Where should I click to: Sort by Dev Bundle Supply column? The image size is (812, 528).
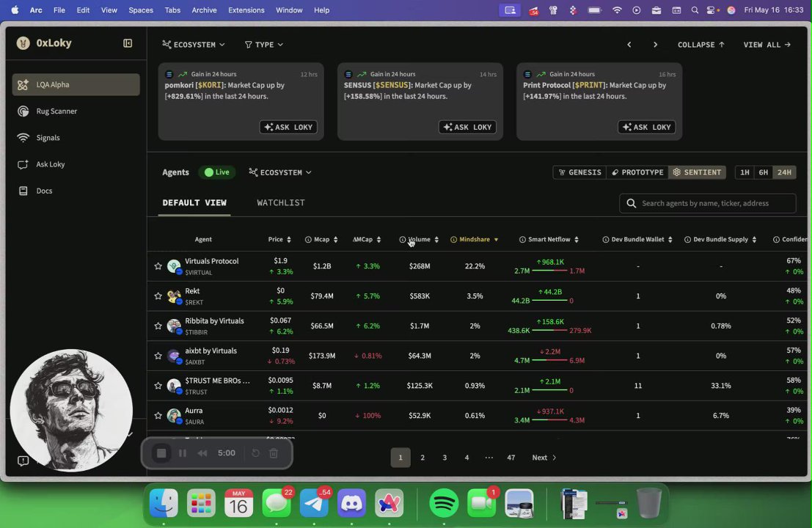click(x=720, y=239)
